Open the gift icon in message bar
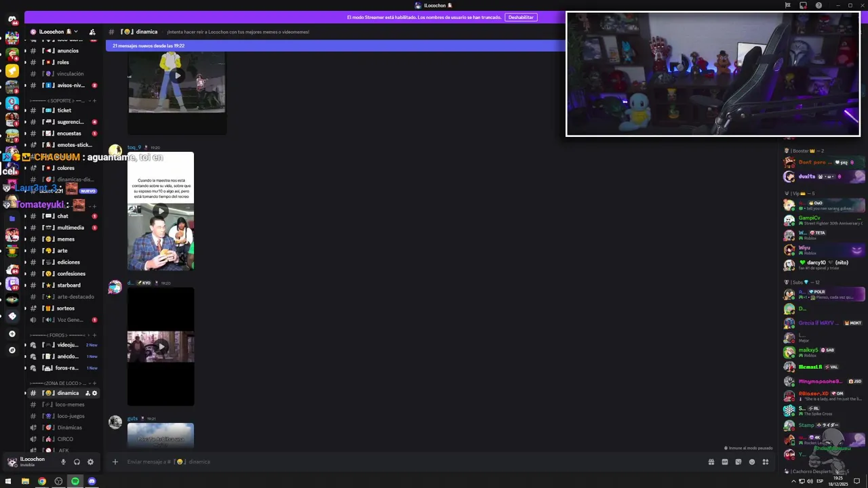This screenshot has width=868, height=488. (711, 462)
